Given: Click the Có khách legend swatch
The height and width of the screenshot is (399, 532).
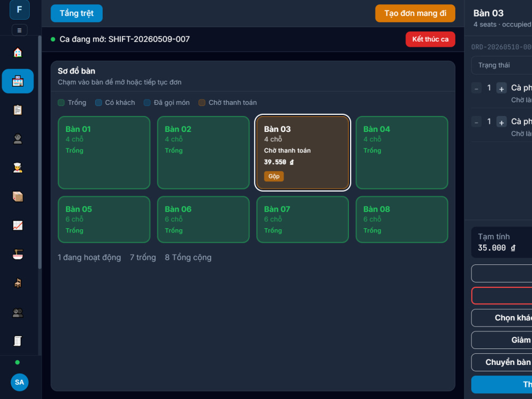Looking at the screenshot, I should point(98,103).
